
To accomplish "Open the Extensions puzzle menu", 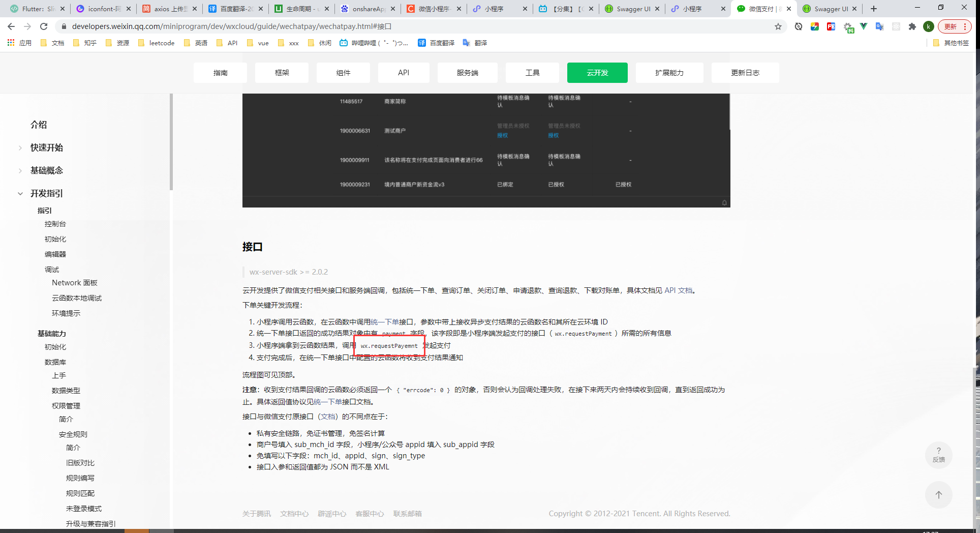I will pos(912,26).
